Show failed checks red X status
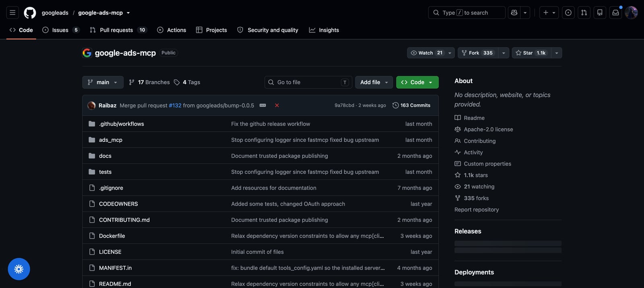The height and width of the screenshot is (288, 644). click(x=277, y=105)
